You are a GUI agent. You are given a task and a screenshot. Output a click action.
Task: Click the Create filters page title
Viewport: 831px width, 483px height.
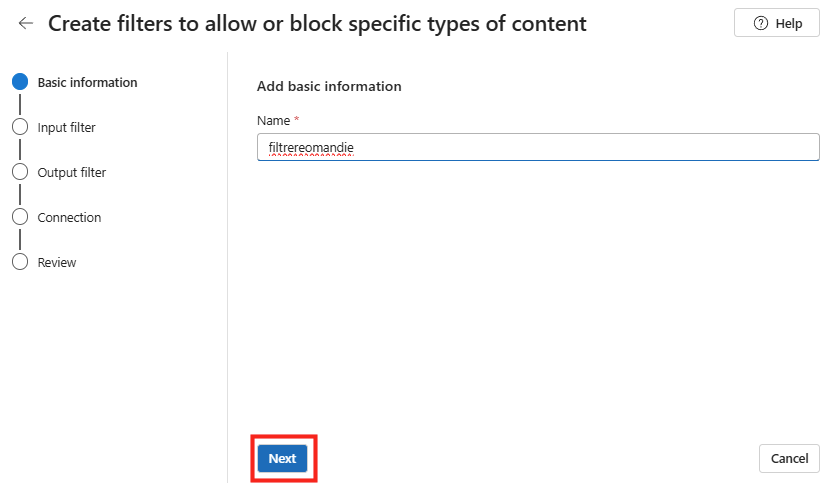pyautogui.click(x=317, y=23)
